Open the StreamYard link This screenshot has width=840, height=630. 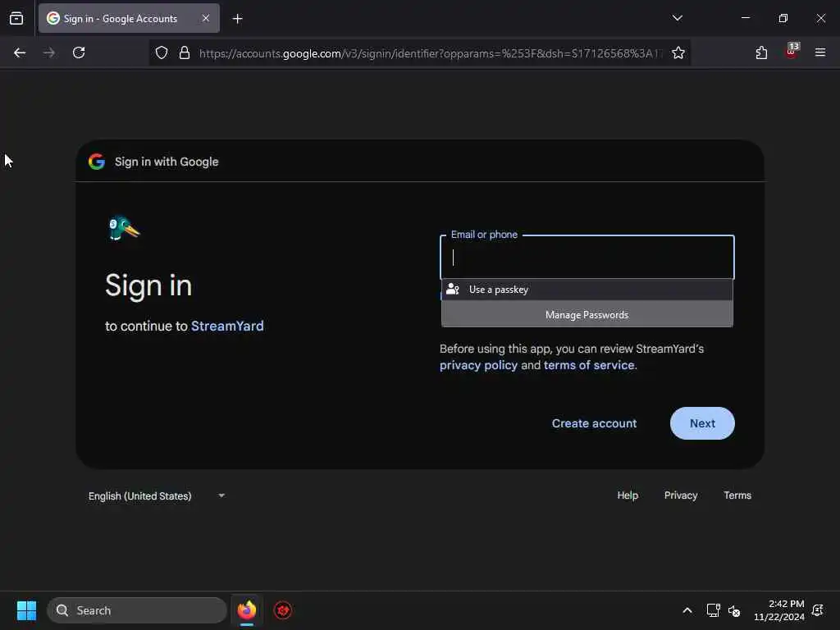[227, 326]
